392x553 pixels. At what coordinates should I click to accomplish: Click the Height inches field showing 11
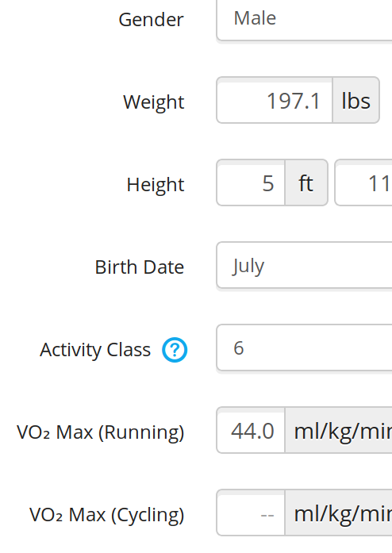click(x=363, y=182)
